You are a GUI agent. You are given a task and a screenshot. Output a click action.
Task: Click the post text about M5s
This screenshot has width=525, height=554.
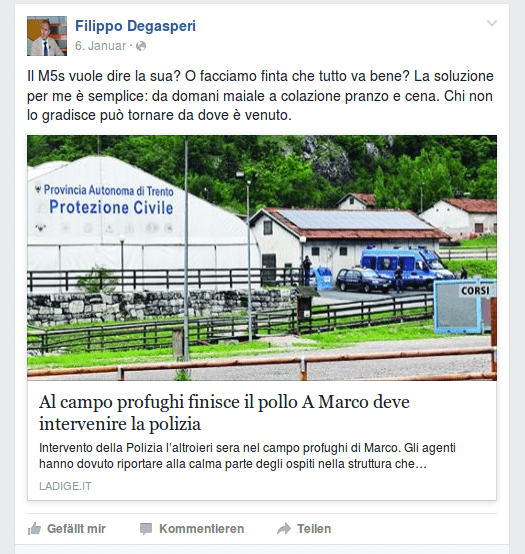point(260,96)
